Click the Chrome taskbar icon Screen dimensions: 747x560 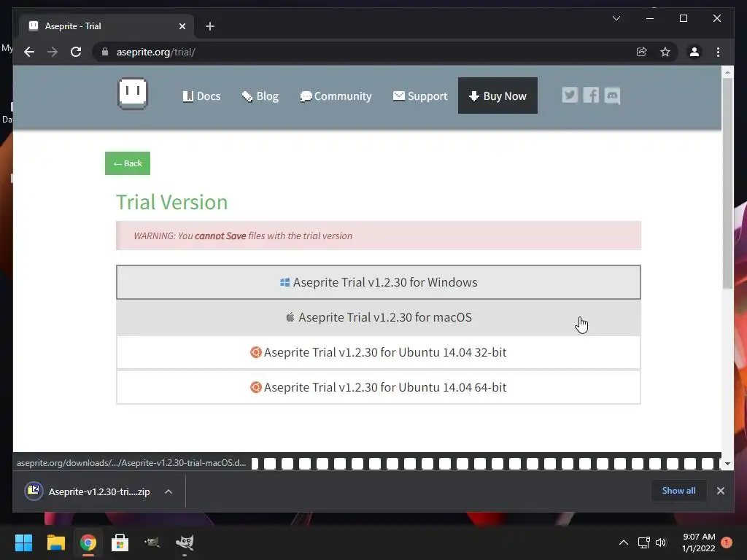click(x=88, y=542)
